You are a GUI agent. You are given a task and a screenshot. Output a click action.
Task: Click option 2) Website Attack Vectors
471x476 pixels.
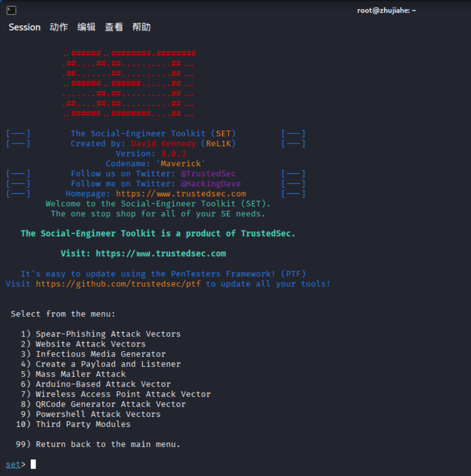coord(83,344)
